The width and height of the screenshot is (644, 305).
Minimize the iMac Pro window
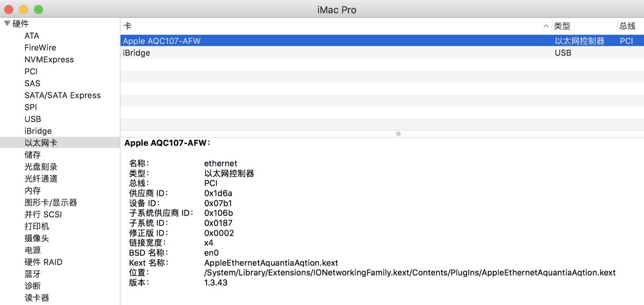[24, 9]
